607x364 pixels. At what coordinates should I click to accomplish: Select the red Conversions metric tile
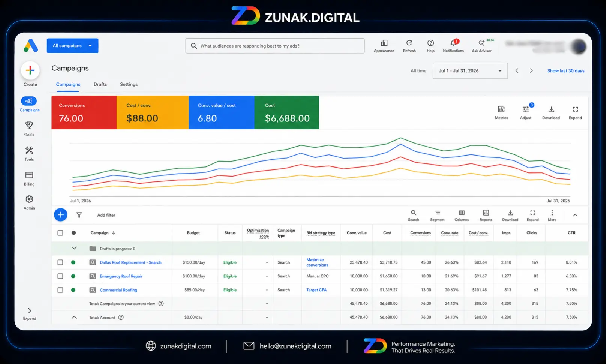pos(84,112)
